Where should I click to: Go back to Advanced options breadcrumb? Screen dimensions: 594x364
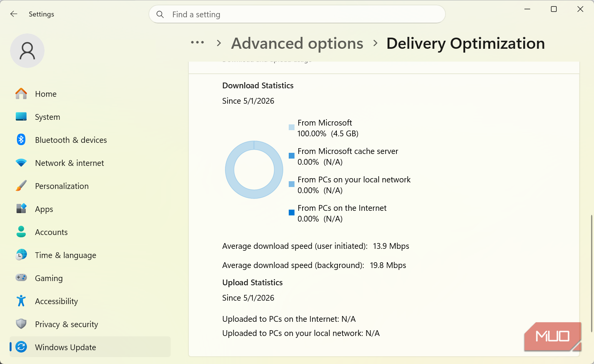pos(297,43)
